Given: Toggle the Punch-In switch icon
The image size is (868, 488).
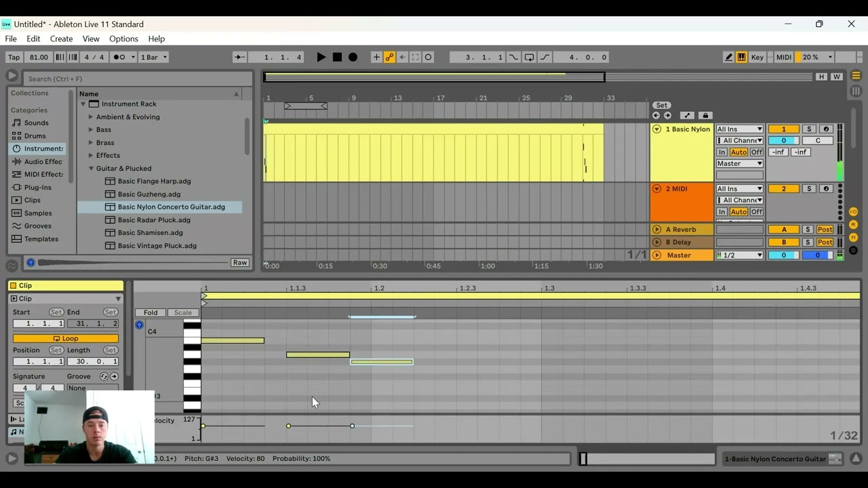Looking at the screenshot, I should 513,57.
